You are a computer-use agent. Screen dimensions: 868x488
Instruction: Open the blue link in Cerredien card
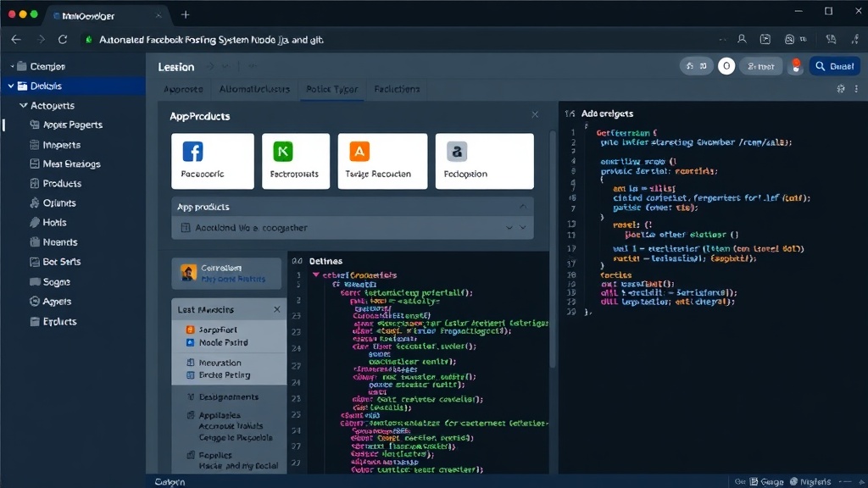click(x=233, y=279)
